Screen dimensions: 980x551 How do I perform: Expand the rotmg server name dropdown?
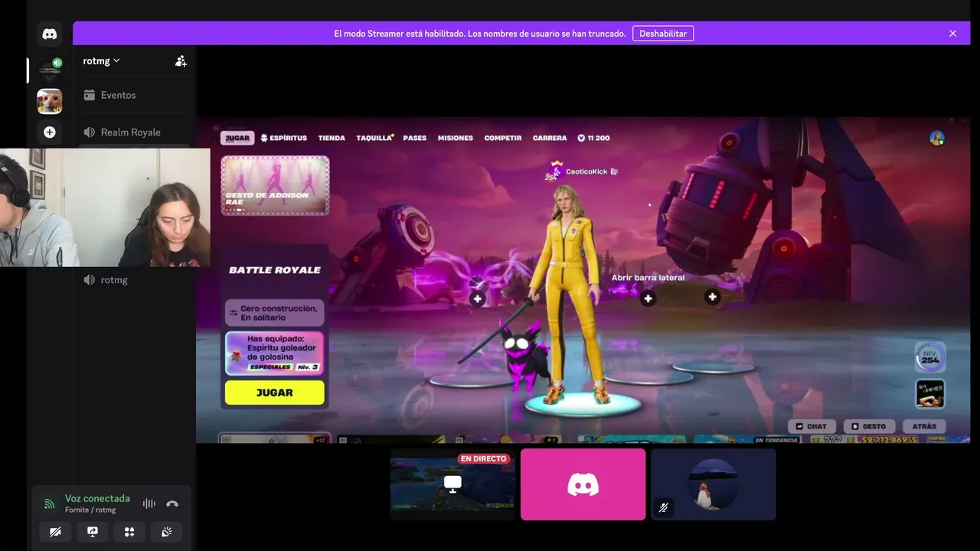pos(101,61)
